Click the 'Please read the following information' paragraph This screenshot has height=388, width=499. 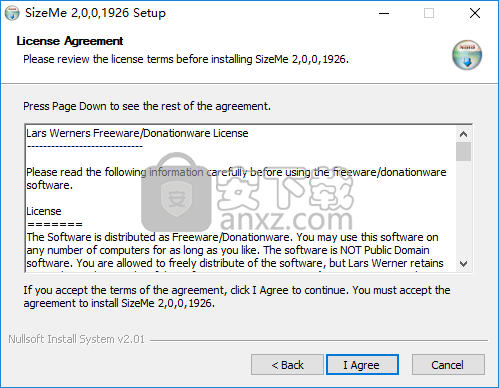pyautogui.click(x=236, y=179)
